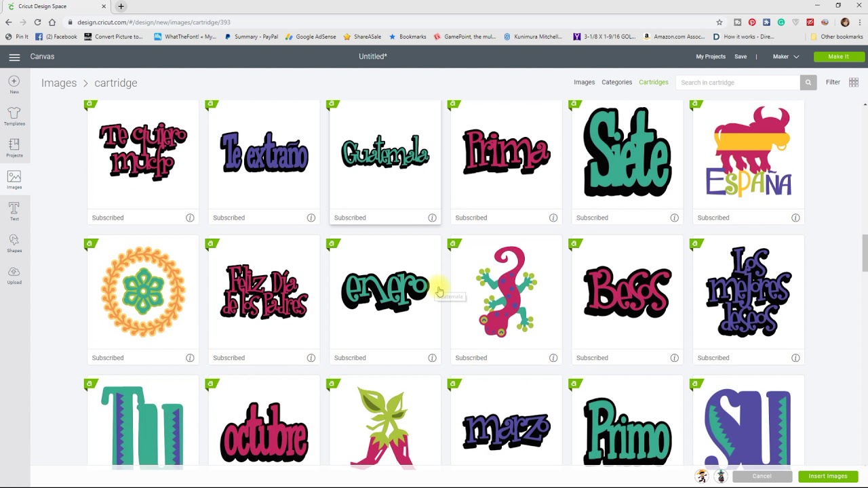Viewport: 868px width, 488px height.
Task: Toggle the grid view icon
Action: pos(854,83)
